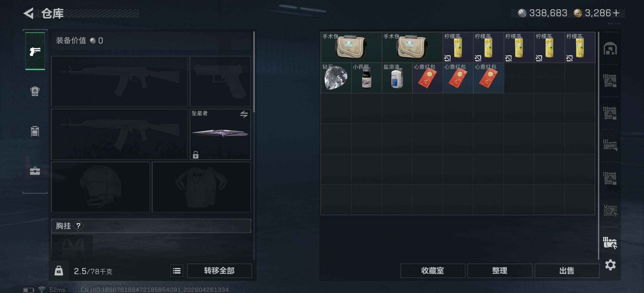Open the settings gear icon
The height and width of the screenshot is (293, 644).
pos(610,265)
